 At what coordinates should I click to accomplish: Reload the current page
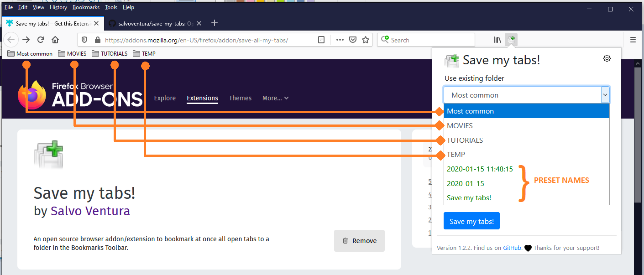tap(41, 40)
